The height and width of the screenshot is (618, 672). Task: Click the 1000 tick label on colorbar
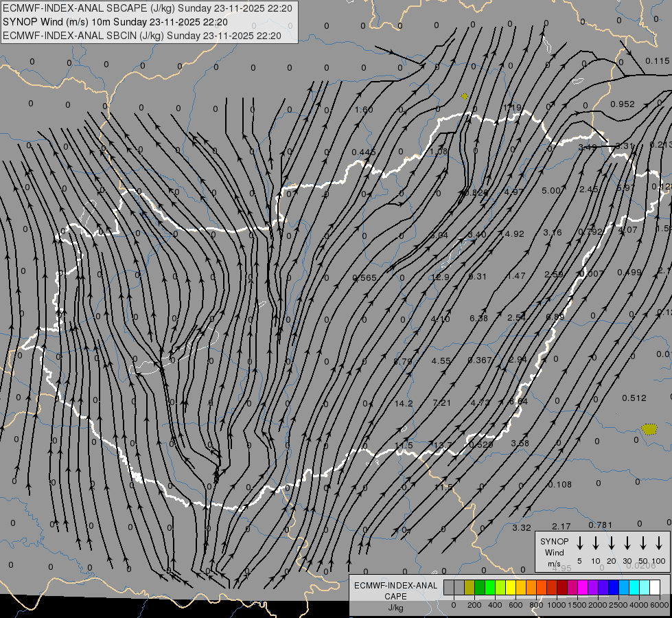pyautogui.click(x=556, y=605)
